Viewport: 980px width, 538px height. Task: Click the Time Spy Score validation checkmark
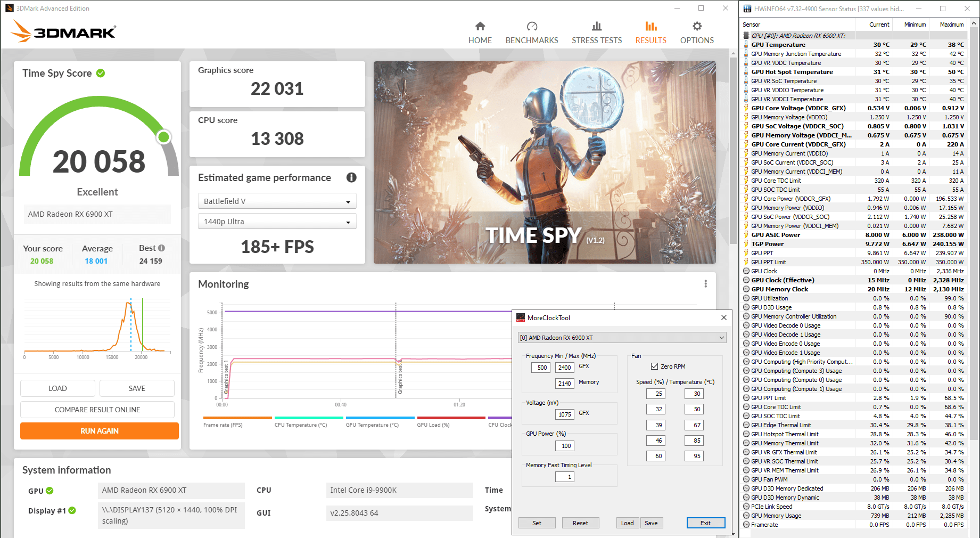click(101, 73)
